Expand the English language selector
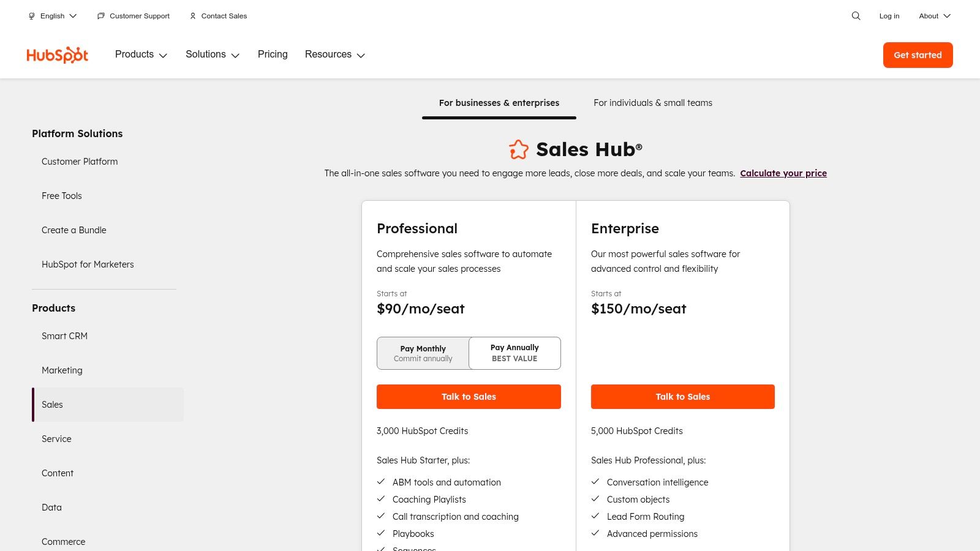 [52, 16]
